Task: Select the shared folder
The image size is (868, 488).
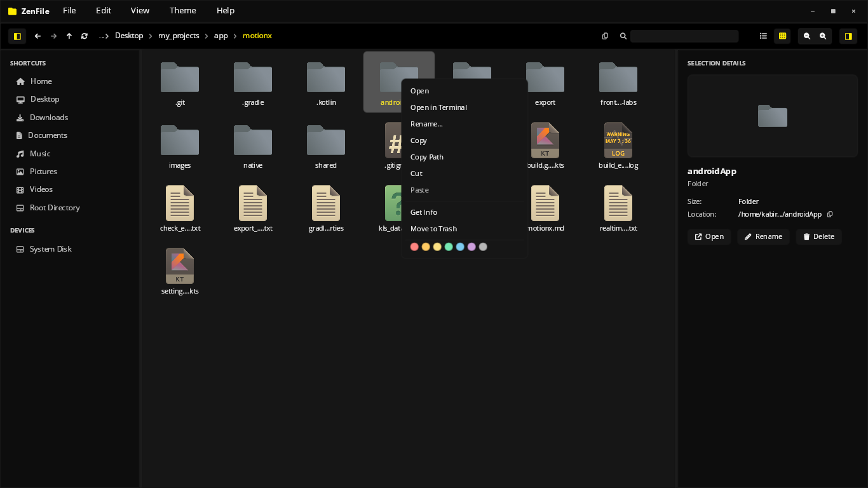Action: click(x=326, y=146)
